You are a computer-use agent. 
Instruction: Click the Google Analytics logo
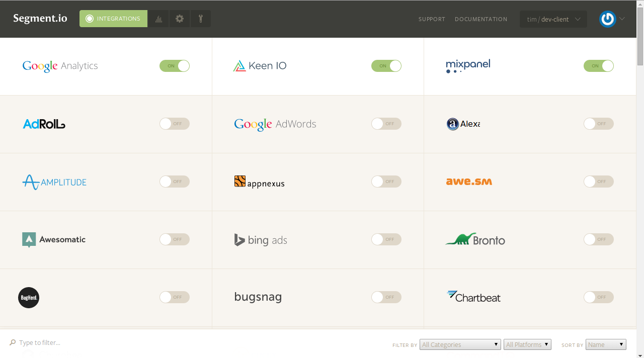click(60, 66)
